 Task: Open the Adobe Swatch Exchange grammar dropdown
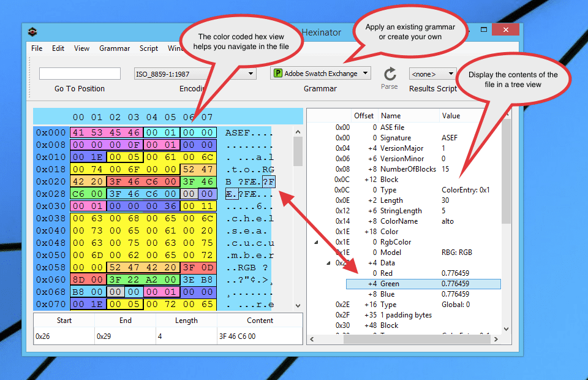click(x=320, y=73)
